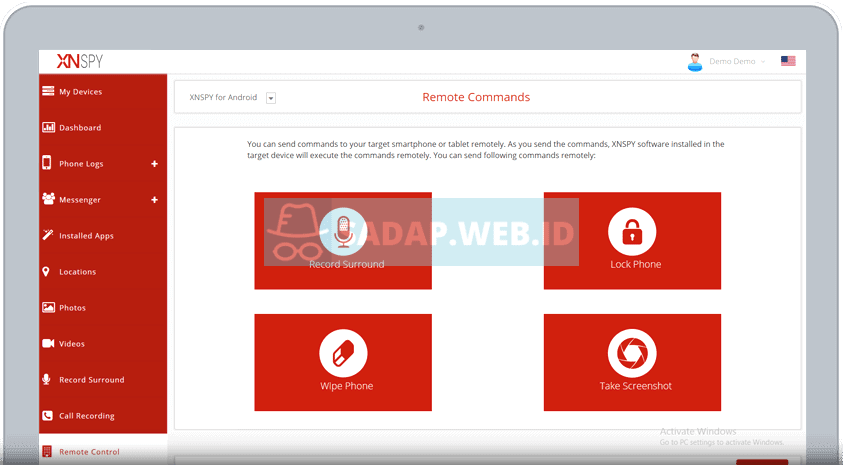Click the Dashboard chart icon

(48, 127)
